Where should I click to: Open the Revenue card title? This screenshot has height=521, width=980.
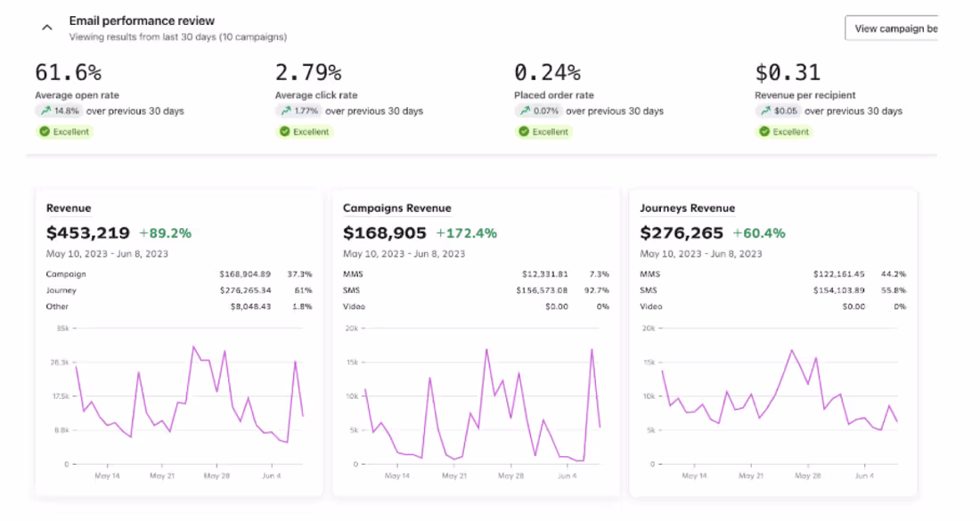[x=69, y=208]
